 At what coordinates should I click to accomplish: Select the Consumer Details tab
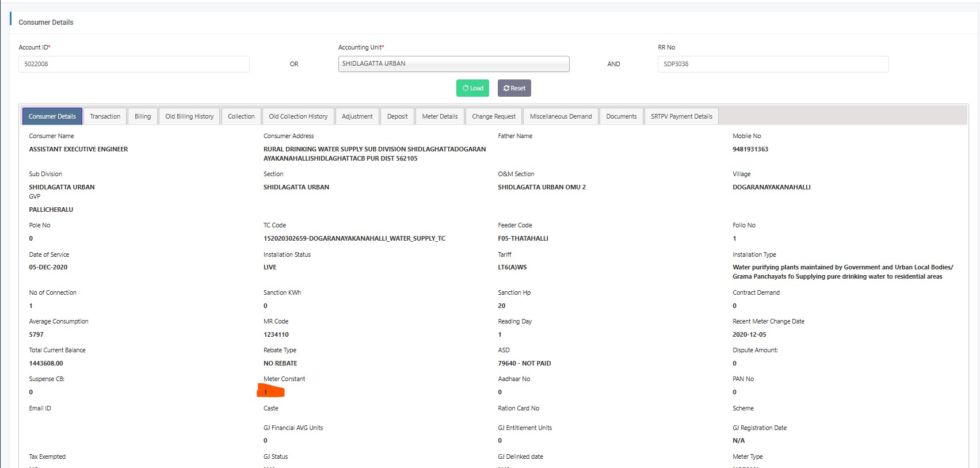point(52,116)
